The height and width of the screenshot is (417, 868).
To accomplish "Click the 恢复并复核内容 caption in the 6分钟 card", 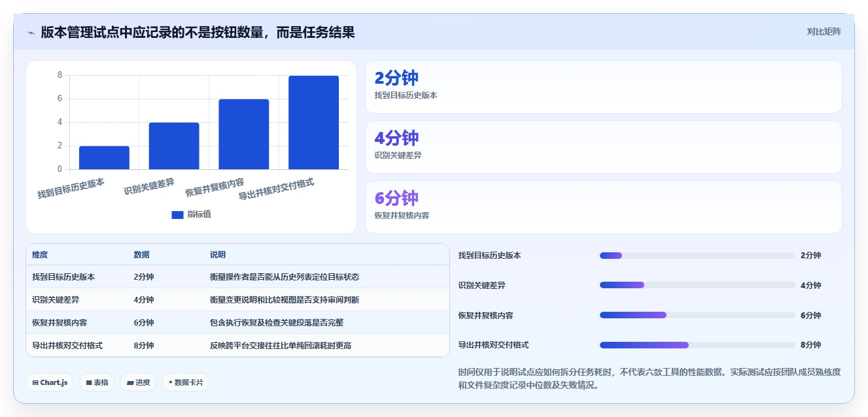I will point(402,216).
